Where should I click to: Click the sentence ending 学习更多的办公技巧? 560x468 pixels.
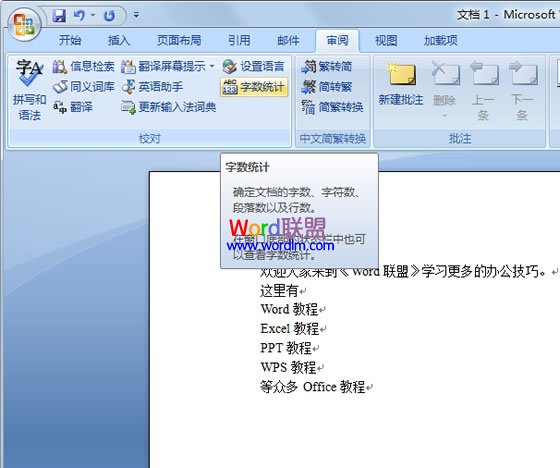tap(404, 272)
